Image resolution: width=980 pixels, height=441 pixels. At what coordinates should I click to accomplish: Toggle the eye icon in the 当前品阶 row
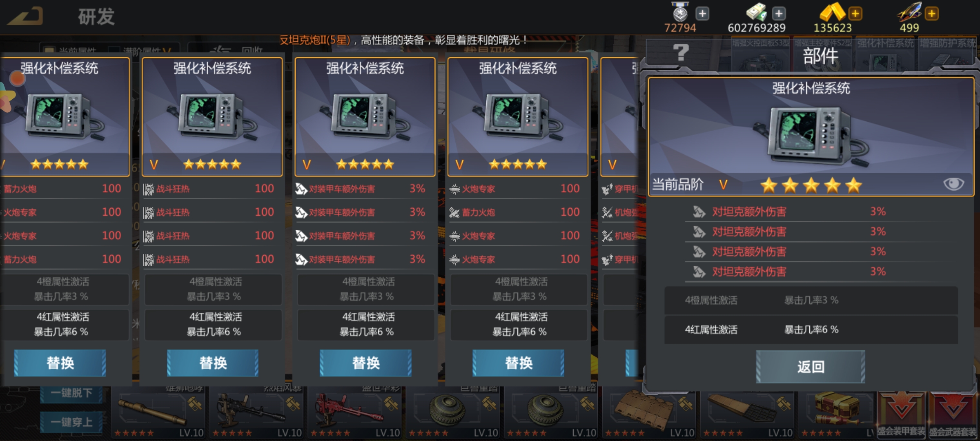point(953,184)
